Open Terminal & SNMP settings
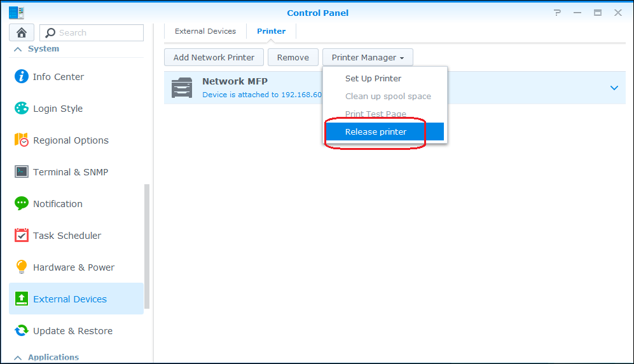 click(x=76, y=172)
